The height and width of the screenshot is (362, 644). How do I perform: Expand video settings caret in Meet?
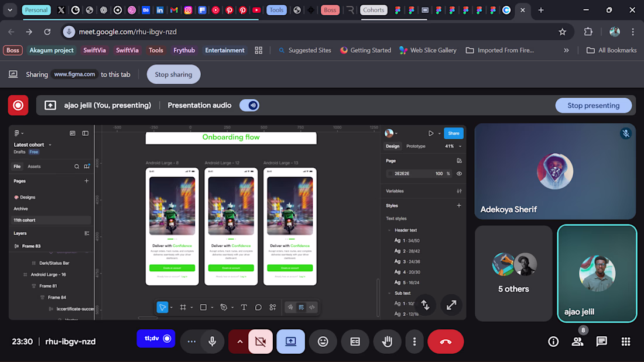click(x=240, y=342)
